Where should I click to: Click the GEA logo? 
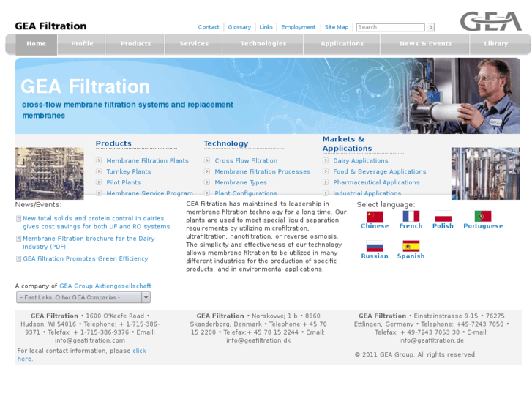490,21
